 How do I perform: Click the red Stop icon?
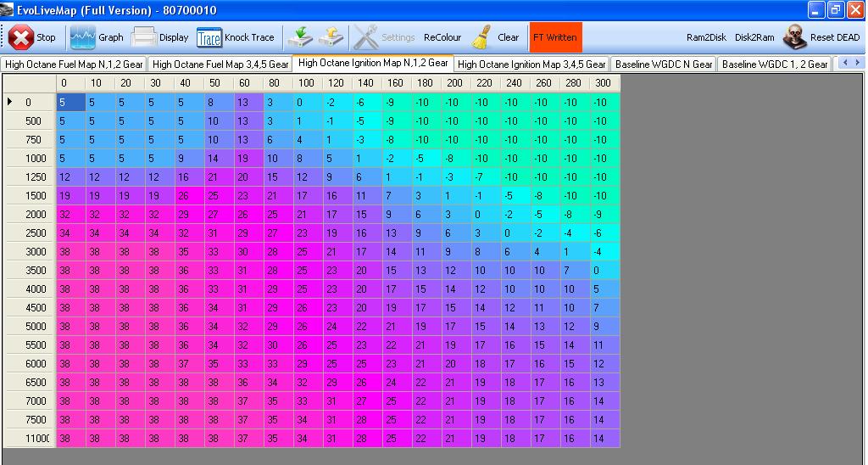pyautogui.click(x=21, y=37)
